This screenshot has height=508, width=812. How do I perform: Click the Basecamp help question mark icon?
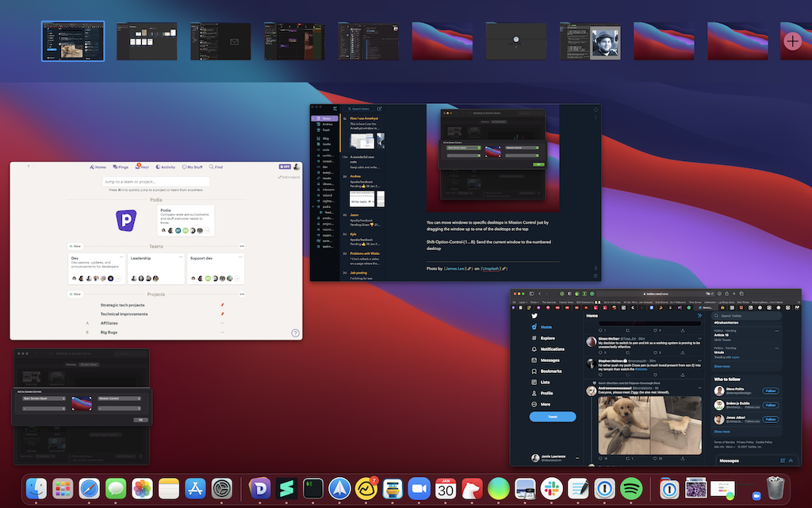[295, 333]
